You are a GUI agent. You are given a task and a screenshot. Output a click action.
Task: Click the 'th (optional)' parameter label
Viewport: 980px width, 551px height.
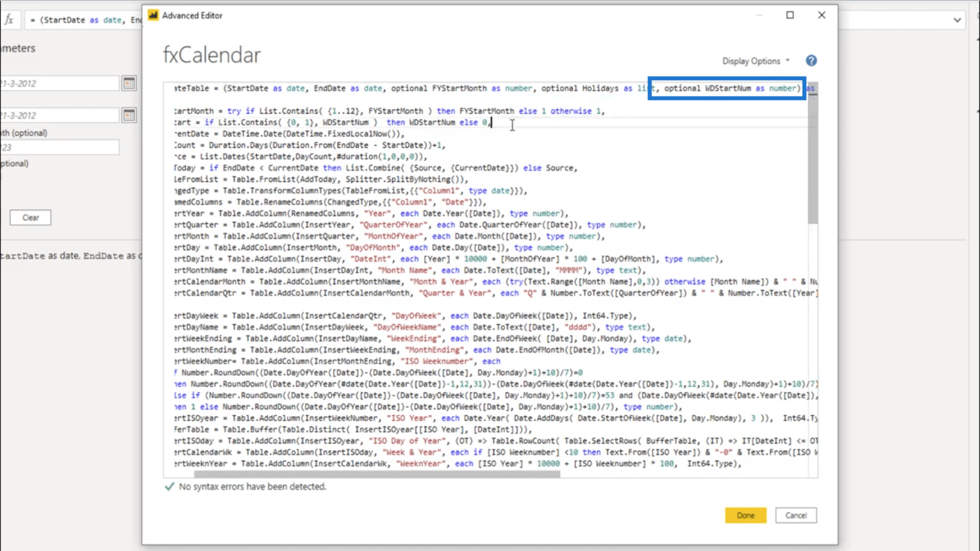(x=23, y=133)
